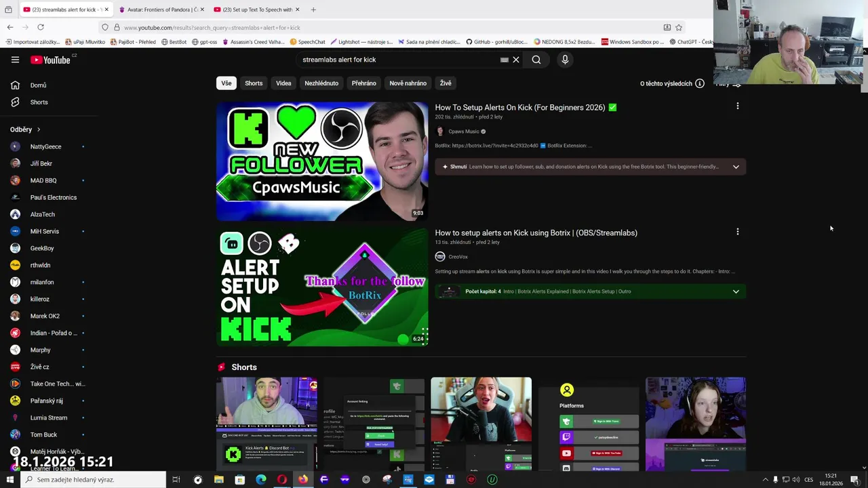Select the Vše filter chip
Viewport: 868px width, 488px height.
point(226,83)
